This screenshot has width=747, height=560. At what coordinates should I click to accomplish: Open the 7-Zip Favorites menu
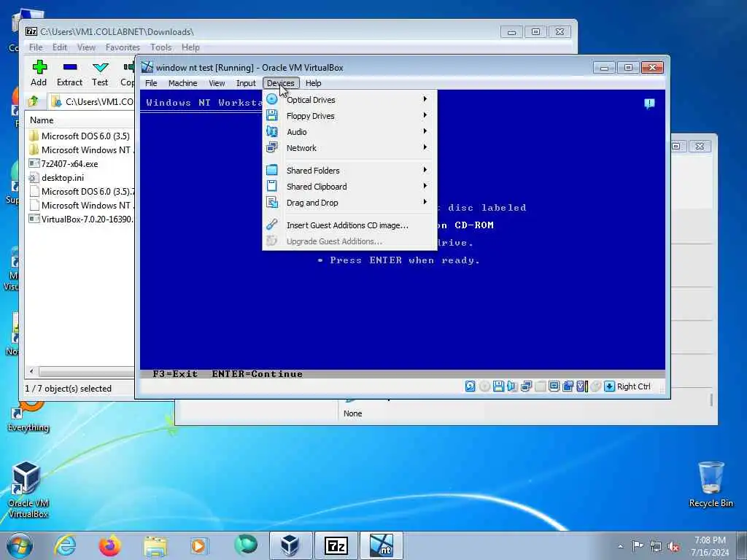(x=123, y=47)
